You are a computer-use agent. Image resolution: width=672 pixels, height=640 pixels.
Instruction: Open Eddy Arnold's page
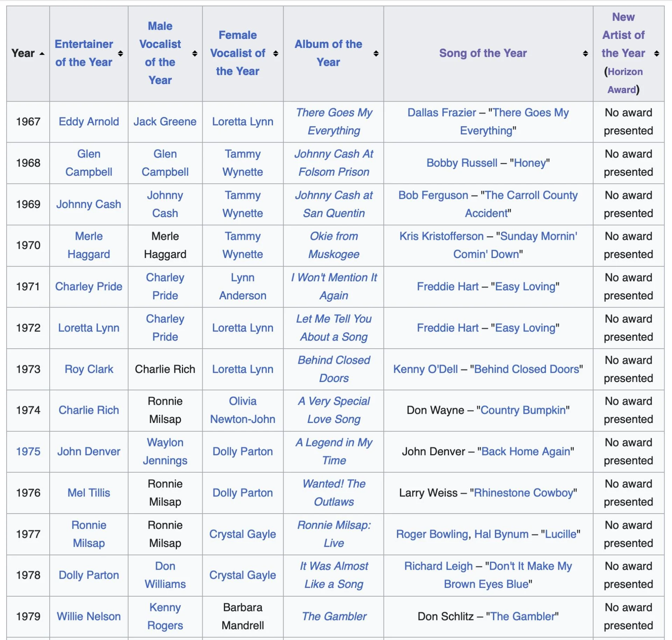[x=89, y=121]
